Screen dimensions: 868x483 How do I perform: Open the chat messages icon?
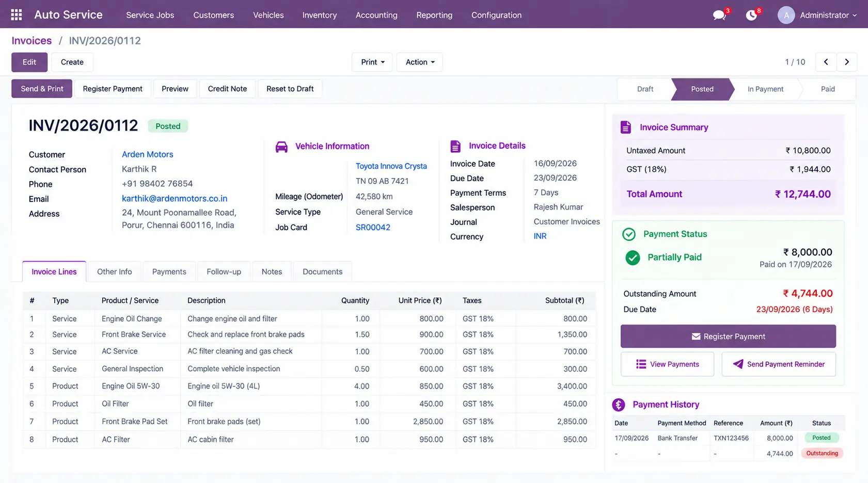tap(719, 15)
